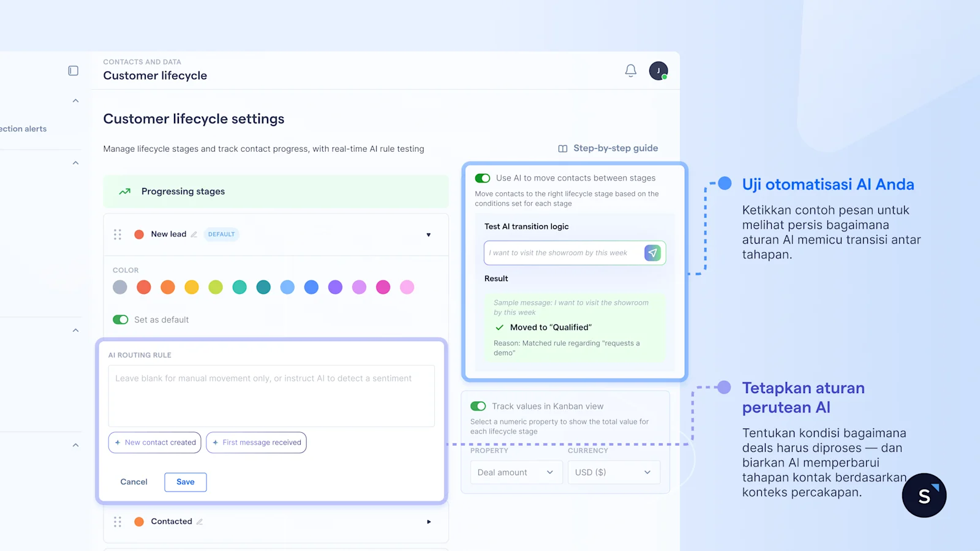Viewport: 980px width, 551px height.
Task: Click the Progressing stages label
Action: coord(183,192)
